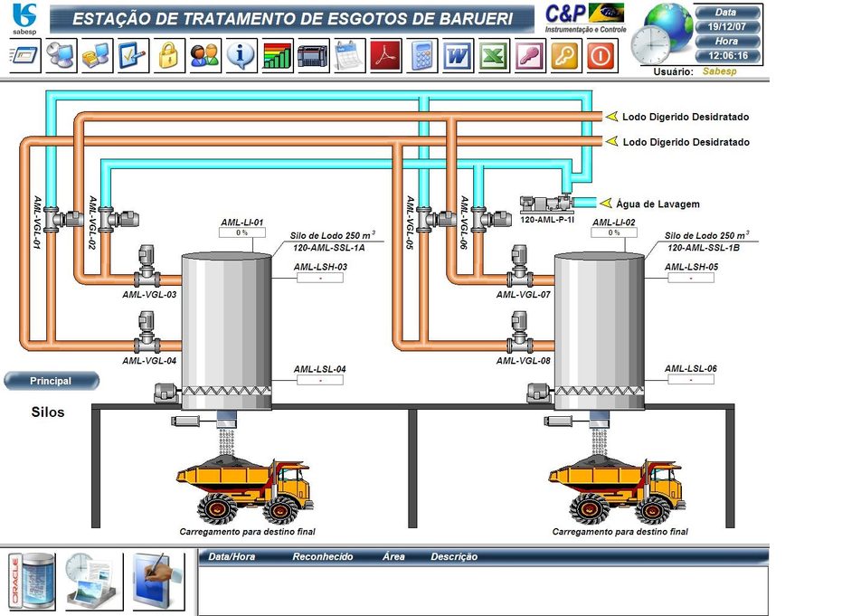This screenshot has height=616, width=861.
Task: Click the Reconhecido alarm column header
Action: [x=323, y=556]
